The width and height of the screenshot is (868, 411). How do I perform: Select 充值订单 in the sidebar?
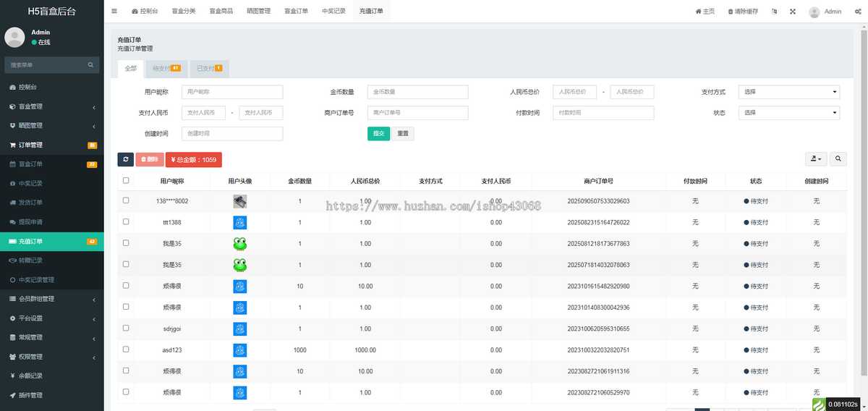coord(52,241)
